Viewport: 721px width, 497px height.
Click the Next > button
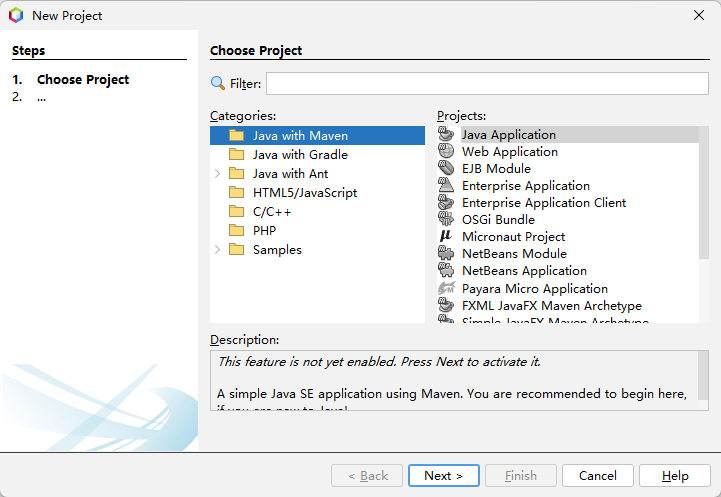(x=444, y=475)
